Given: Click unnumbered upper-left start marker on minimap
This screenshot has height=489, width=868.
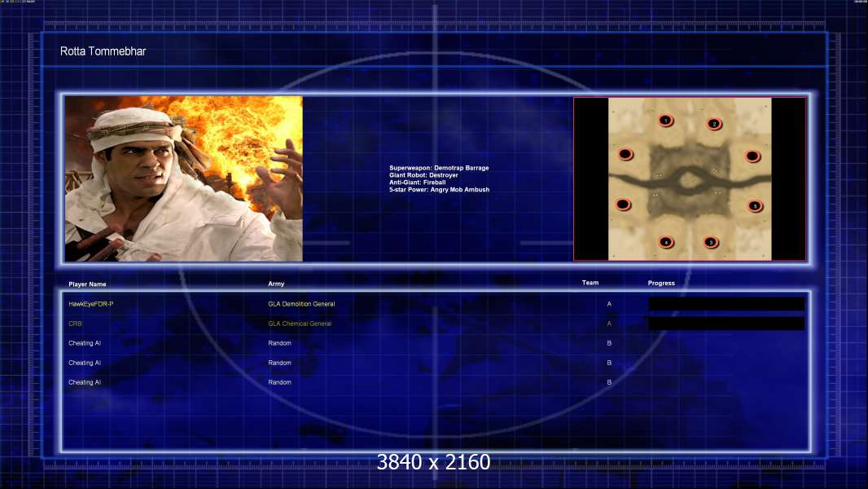Looking at the screenshot, I should point(625,154).
